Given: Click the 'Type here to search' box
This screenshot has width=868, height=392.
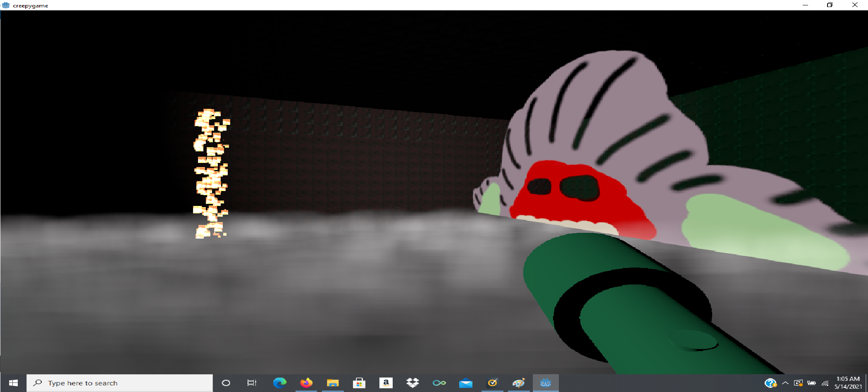Looking at the screenshot, I should click(120, 383).
